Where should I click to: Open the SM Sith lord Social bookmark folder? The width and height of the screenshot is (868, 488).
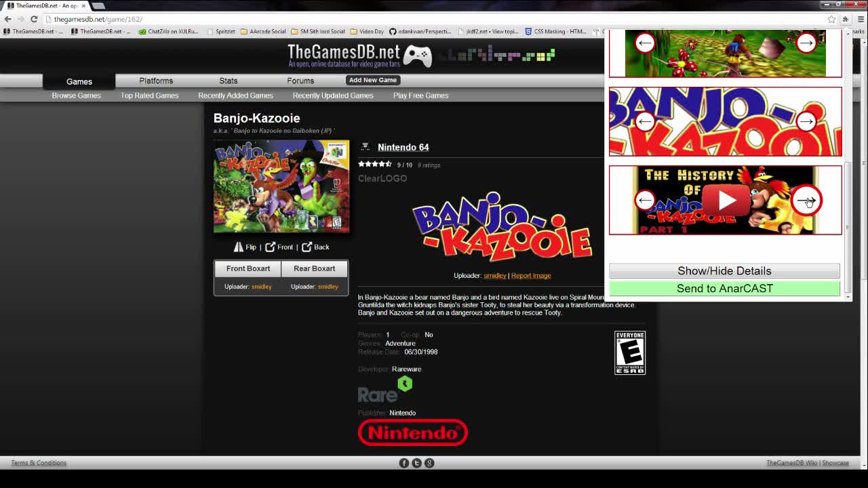(317, 31)
